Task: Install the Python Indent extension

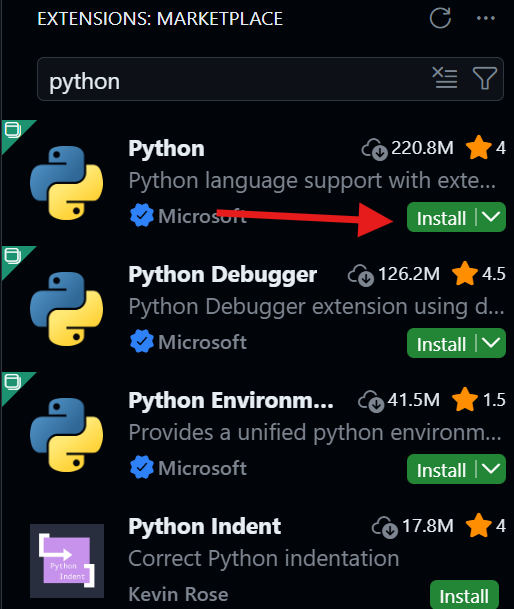Action: coord(464,595)
